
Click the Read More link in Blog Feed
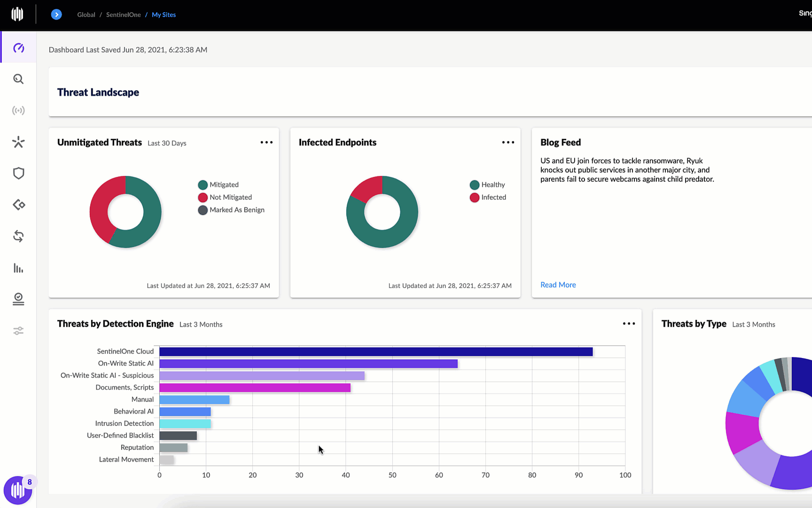tap(558, 285)
